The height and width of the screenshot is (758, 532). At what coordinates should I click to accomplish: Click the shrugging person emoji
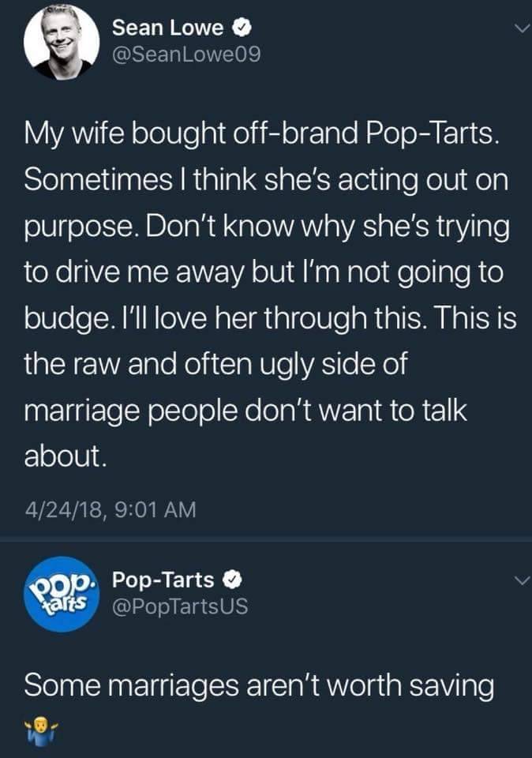pos(39,724)
